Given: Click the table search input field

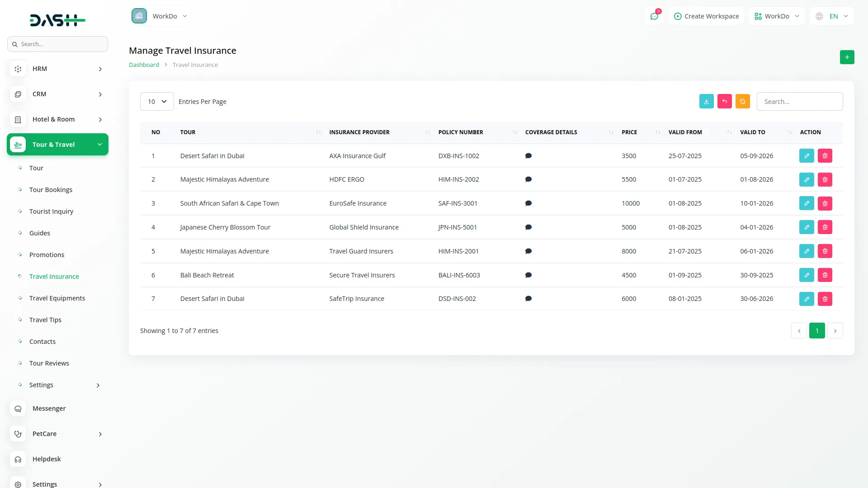Looking at the screenshot, I should click(799, 102).
